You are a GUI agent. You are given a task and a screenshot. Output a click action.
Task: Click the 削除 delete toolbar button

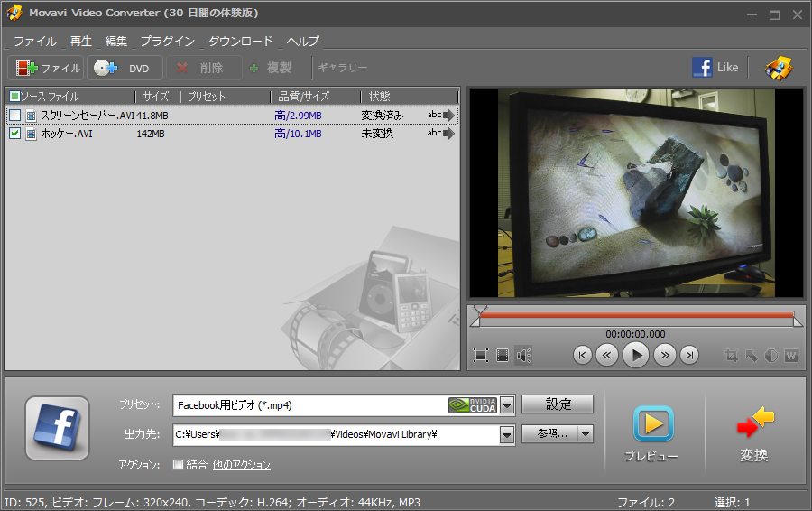pyautogui.click(x=204, y=68)
